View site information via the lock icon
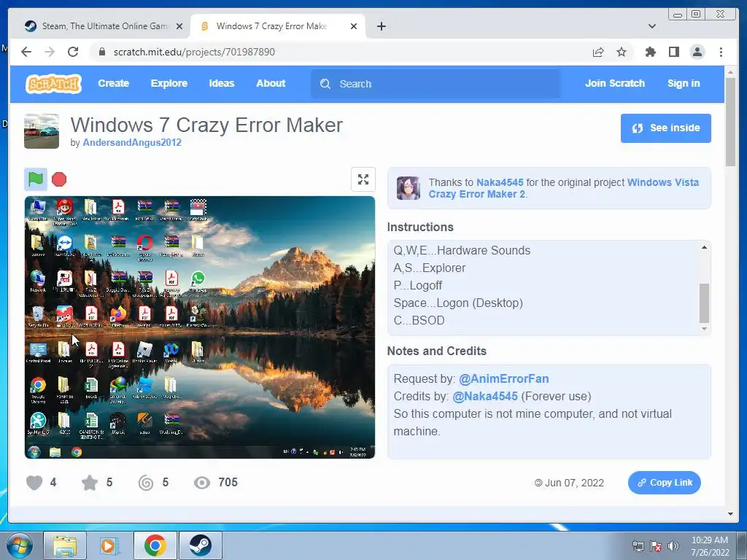747x560 pixels. click(101, 52)
